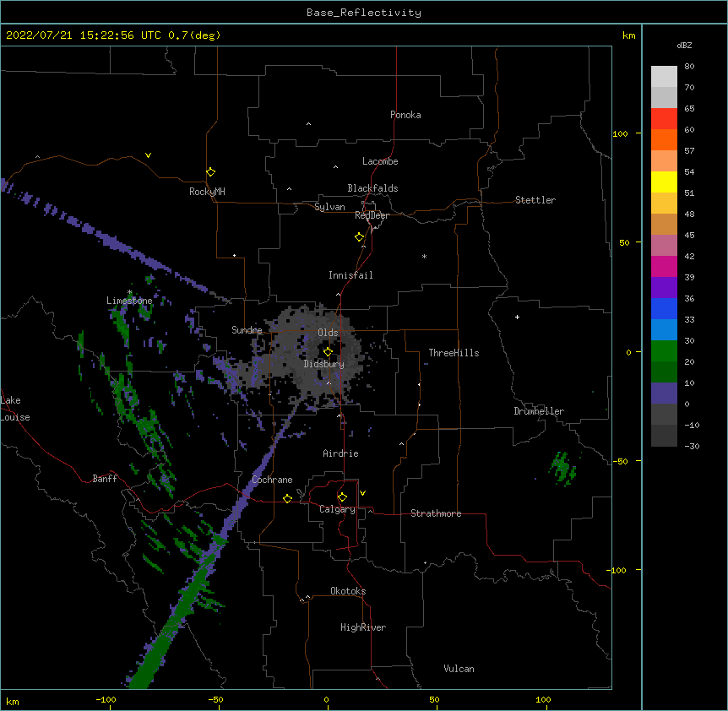Click the Calgary city label

coord(337,509)
